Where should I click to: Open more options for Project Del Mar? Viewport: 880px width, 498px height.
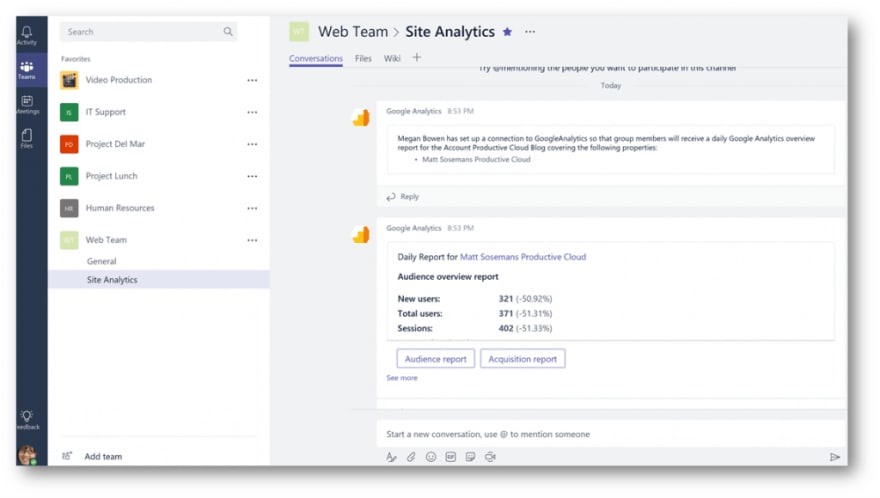[x=252, y=144]
